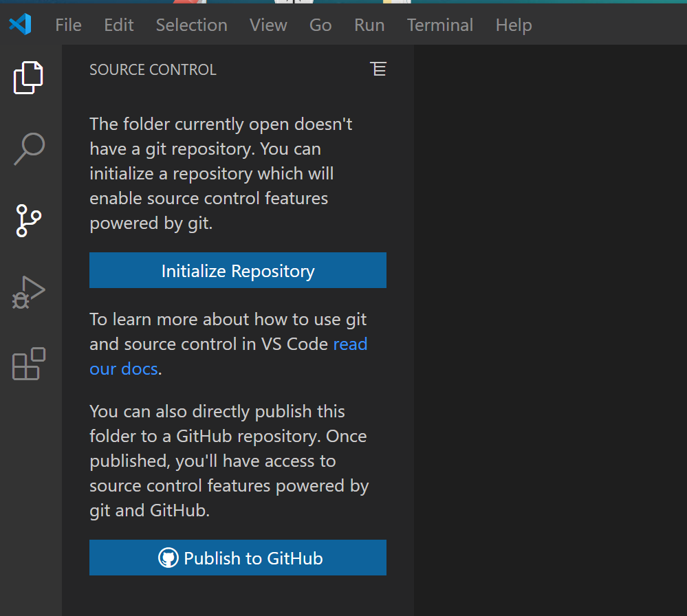Click Publish to GitHub button

(238, 558)
